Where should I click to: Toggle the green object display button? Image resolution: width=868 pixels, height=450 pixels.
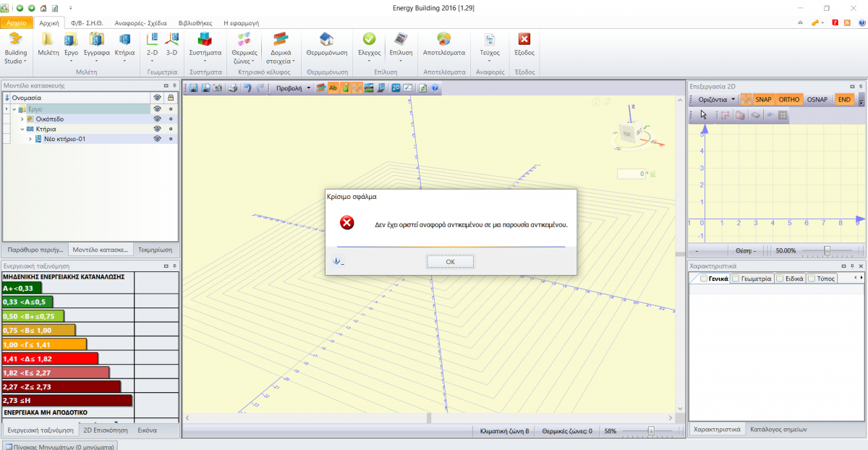[x=345, y=88]
